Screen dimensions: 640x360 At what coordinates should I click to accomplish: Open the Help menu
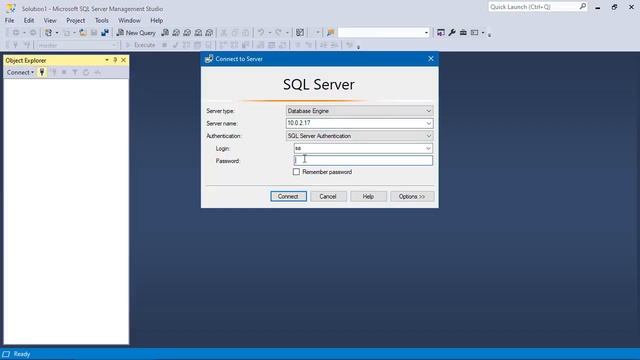coord(156,20)
